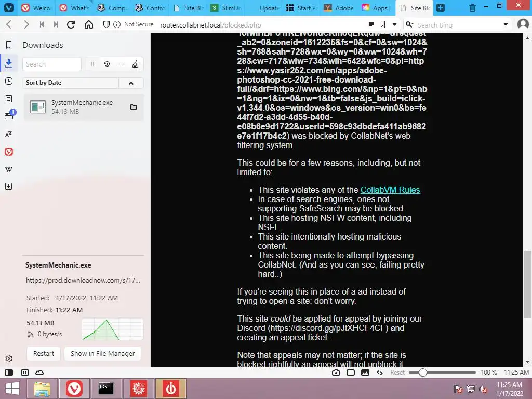Click the downloads Search field
Screen dimensions: 532x399
pyautogui.click(x=51, y=64)
